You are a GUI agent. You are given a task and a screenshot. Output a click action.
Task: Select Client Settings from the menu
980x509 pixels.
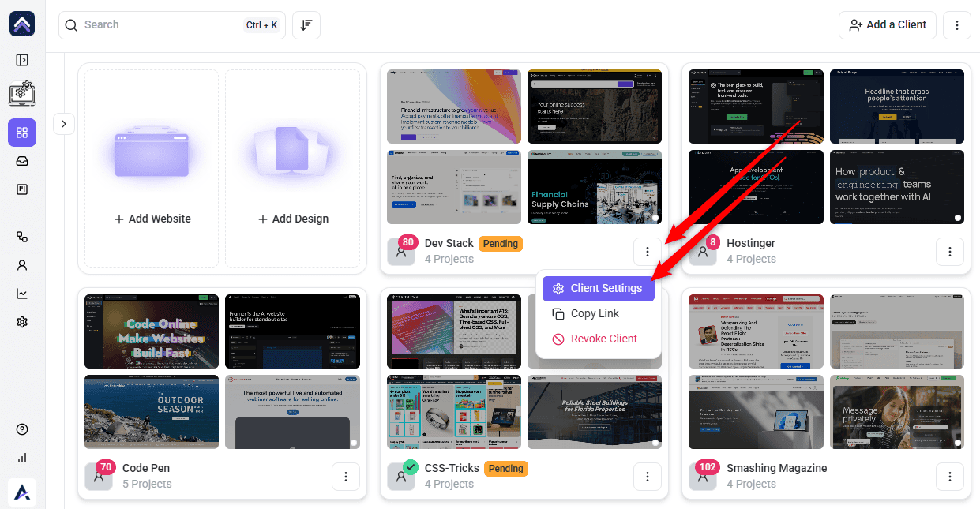click(x=599, y=288)
